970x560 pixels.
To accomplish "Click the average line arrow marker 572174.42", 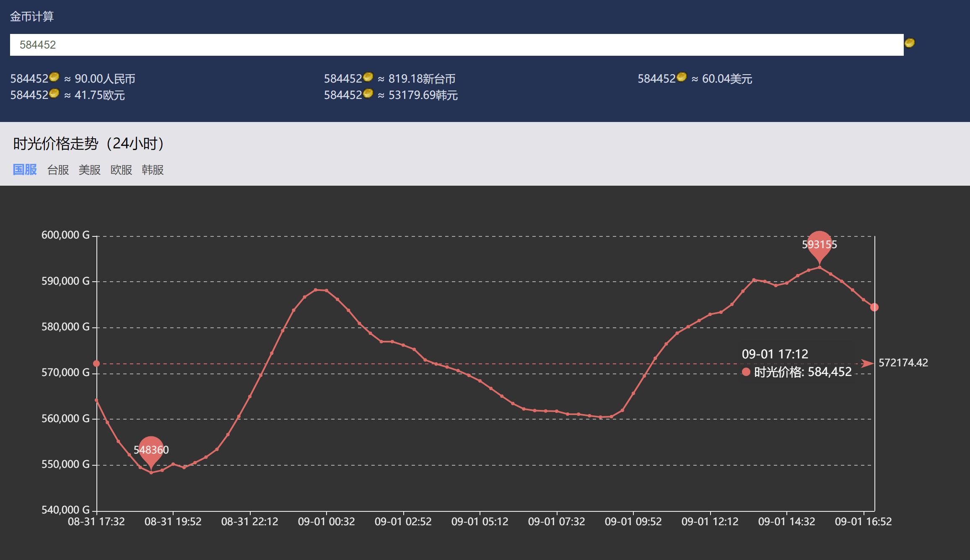I will pos(867,363).
